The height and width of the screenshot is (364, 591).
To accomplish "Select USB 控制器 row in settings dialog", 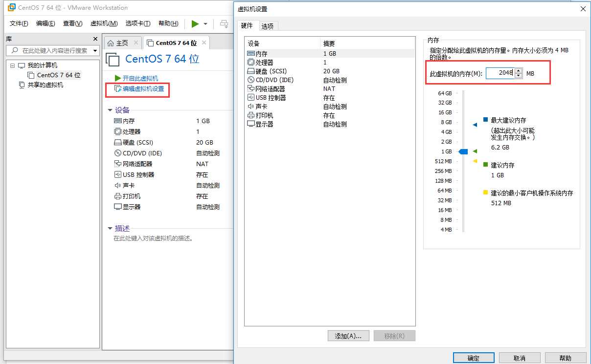I will pos(330,98).
